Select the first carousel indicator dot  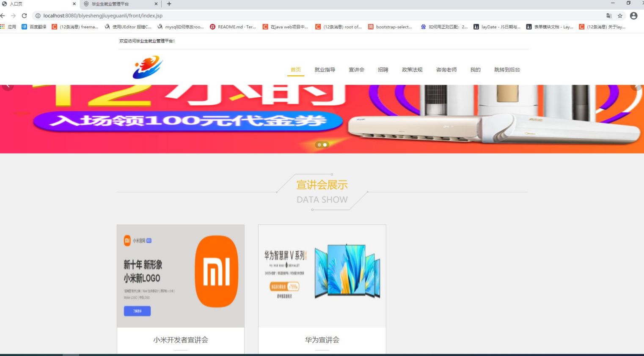[x=319, y=145]
